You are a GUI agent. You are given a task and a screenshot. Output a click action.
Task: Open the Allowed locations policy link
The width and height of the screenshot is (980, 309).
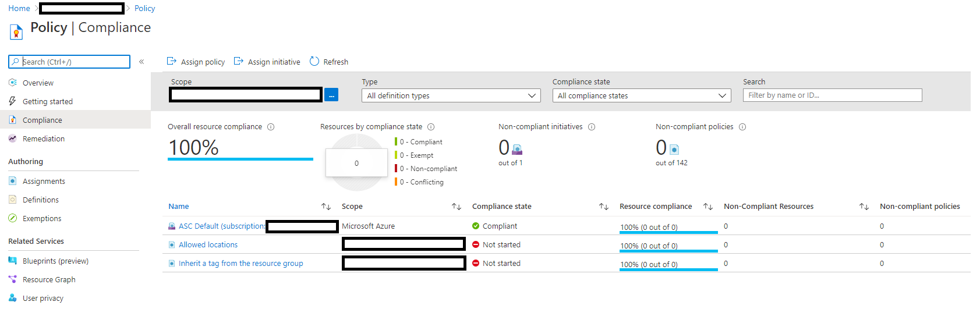pyautogui.click(x=208, y=245)
